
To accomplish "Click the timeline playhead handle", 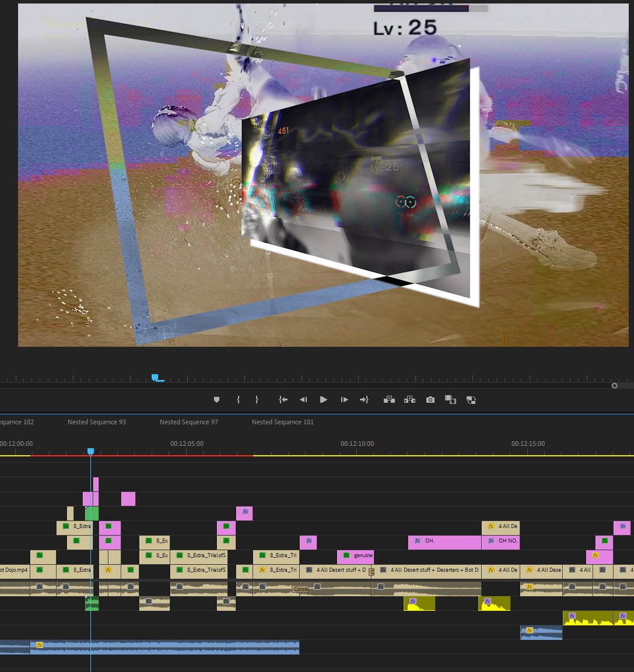I will click(90, 451).
